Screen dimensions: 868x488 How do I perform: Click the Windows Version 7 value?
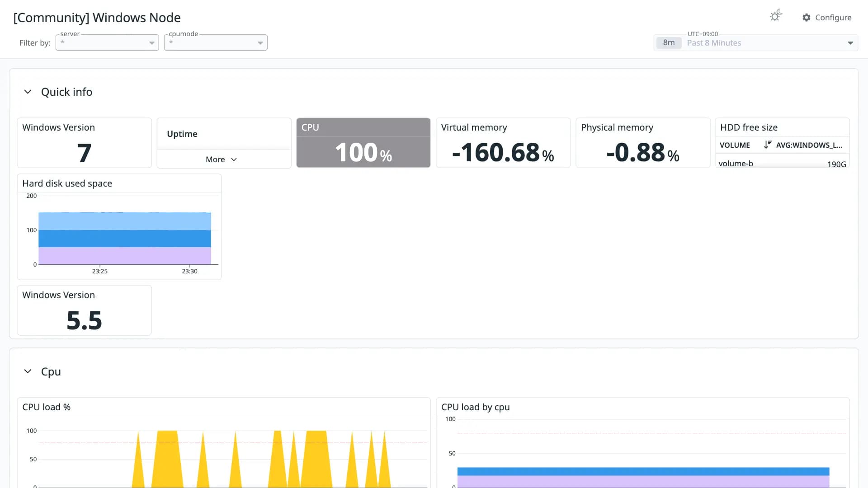[x=84, y=153]
